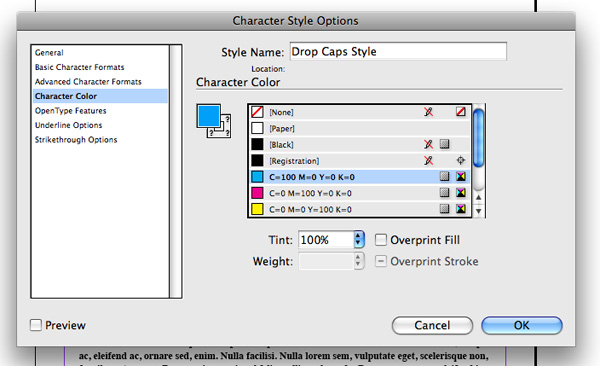Choose the [Registration] black swatch
The height and width of the screenshot is (366, 600).
(257, 160)
